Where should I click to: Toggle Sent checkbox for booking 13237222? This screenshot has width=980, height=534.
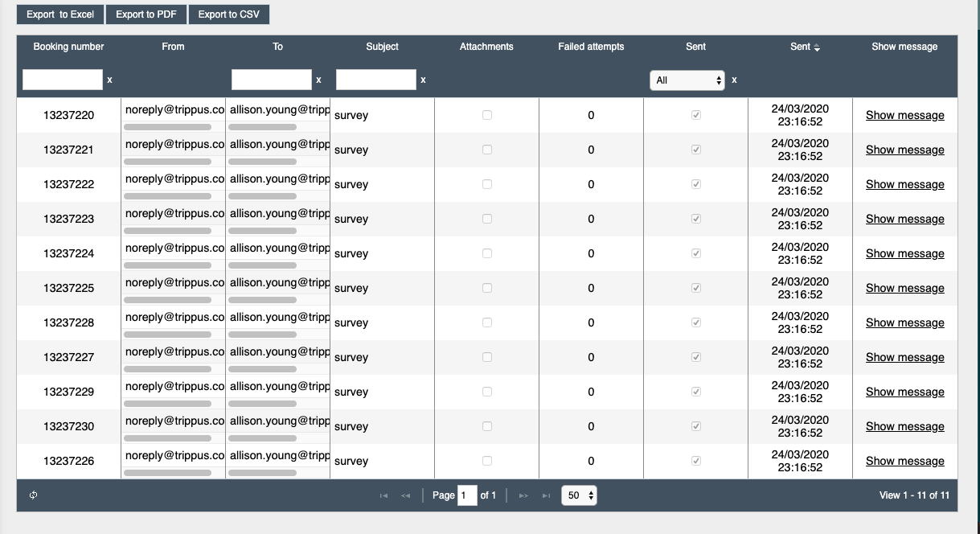pyautogui.click(x=695, y=184)
